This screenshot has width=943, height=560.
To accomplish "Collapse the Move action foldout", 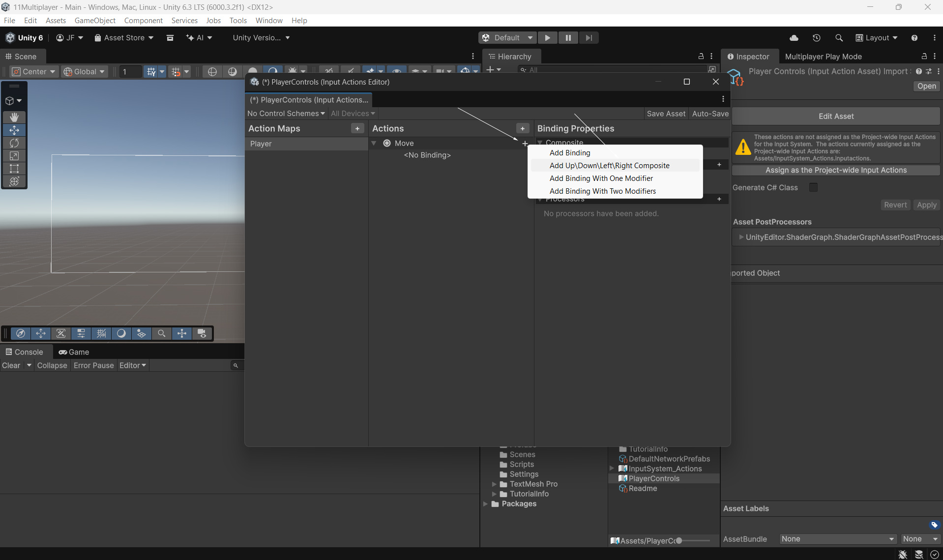I will (374, 143).
